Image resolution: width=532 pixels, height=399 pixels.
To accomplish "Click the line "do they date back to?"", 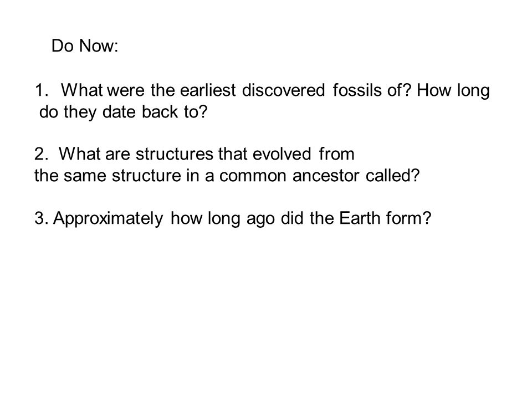I will tap(123, 112).
